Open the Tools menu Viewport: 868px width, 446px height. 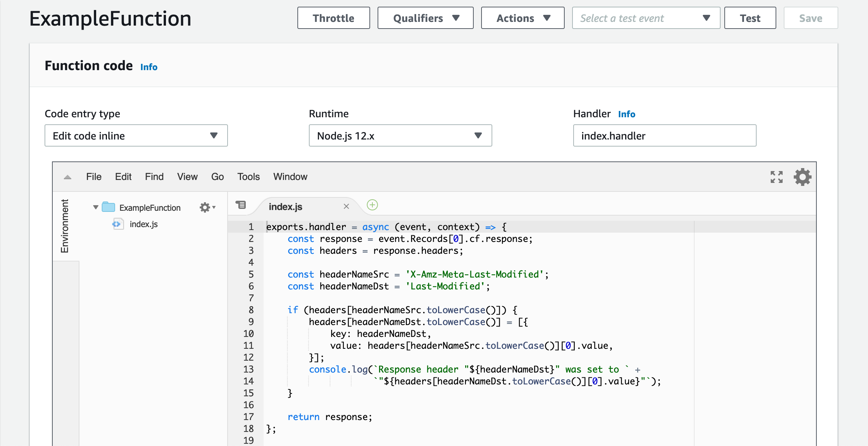248,177
